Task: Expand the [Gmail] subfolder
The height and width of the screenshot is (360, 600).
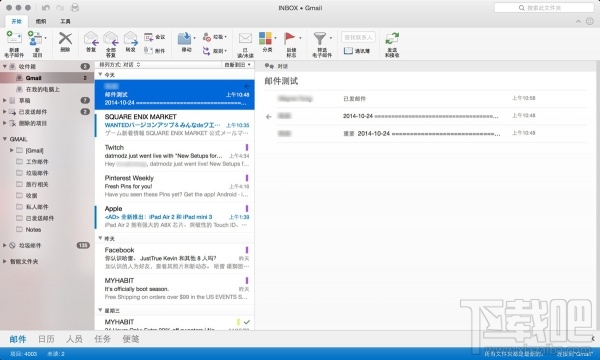Action: [11, 150]
